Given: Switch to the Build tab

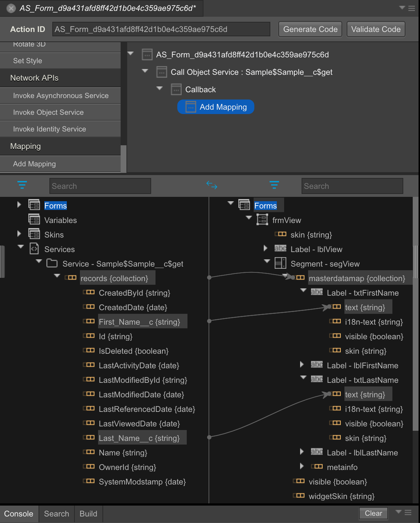Looking at the screenshot, I should click(x=88, y=514).
